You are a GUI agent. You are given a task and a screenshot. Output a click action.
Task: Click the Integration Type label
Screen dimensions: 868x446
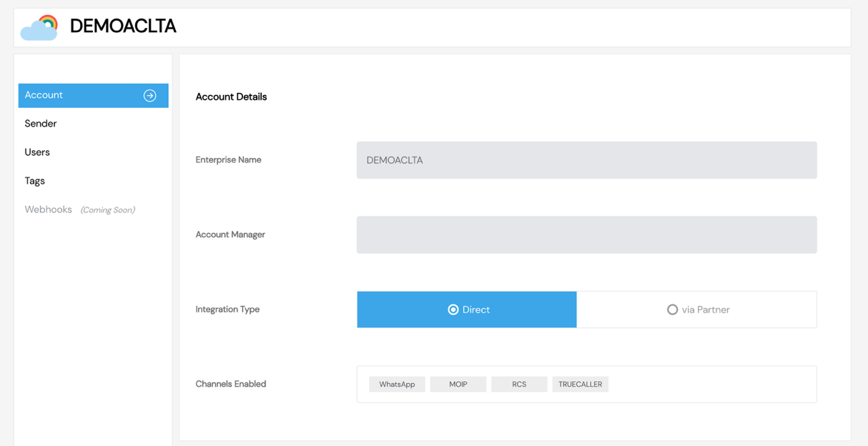pyautogui.click(x=227, y=309)
